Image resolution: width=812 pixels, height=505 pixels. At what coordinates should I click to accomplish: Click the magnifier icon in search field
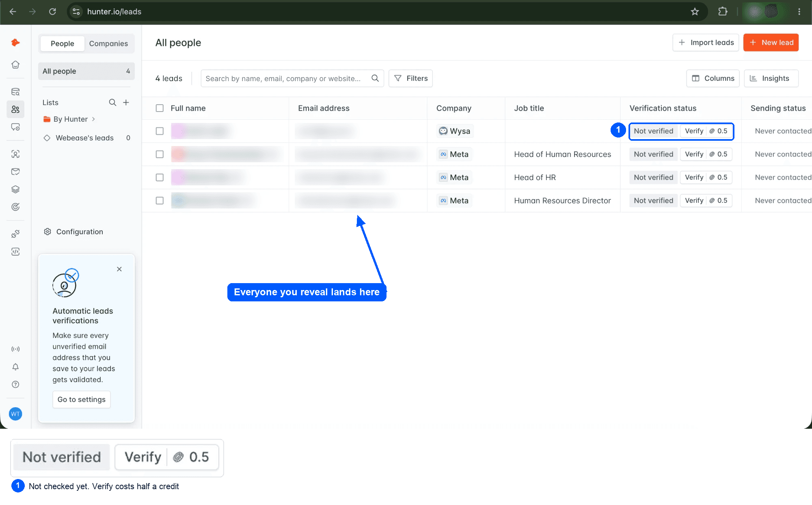pos(375,78)
